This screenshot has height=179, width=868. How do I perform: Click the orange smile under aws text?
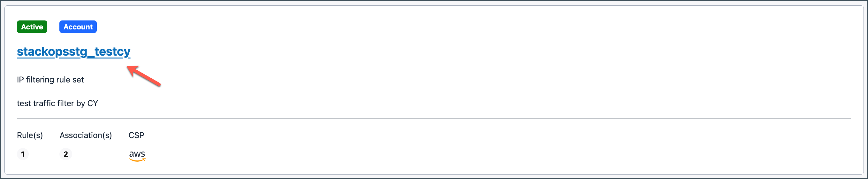137,160
